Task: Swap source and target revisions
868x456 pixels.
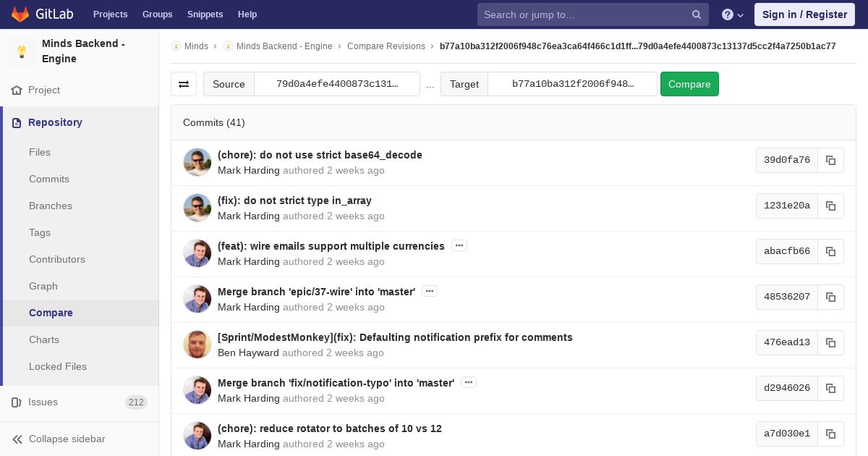Action: (x=184, y=84)
